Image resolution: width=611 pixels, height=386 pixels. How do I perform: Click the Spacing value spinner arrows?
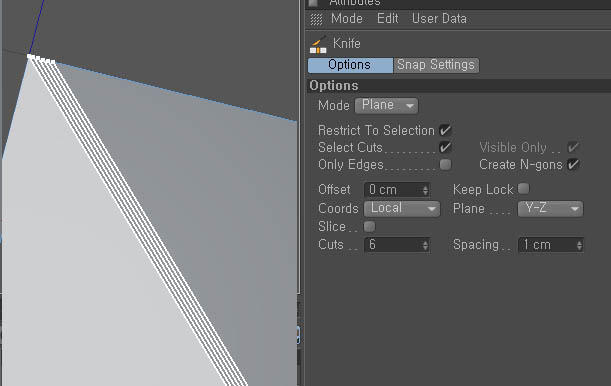click(x=579, y=245)
